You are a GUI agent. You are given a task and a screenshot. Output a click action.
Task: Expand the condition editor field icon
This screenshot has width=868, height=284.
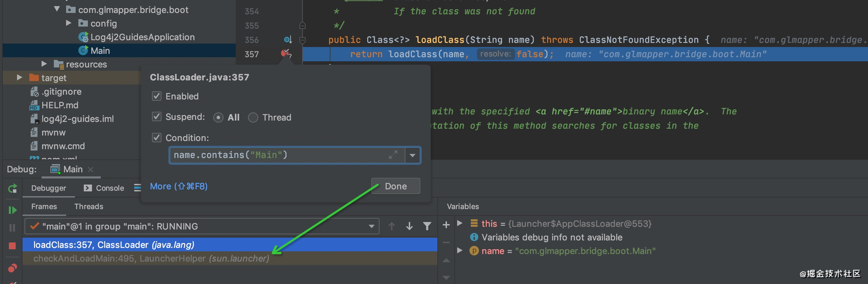click(393, 155)
